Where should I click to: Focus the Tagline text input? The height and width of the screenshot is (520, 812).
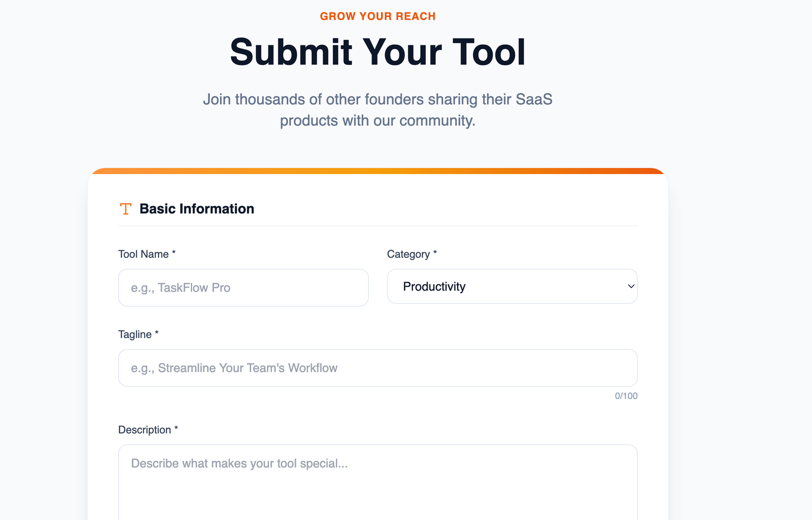(378, 368)
